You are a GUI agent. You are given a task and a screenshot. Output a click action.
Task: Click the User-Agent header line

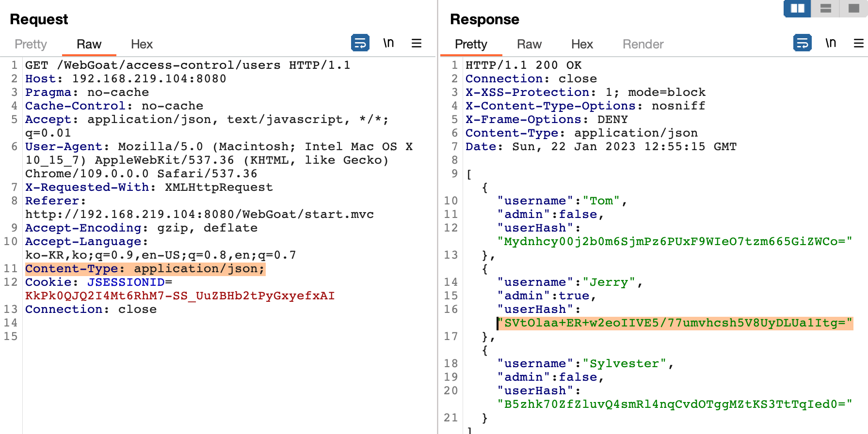pyautogui.click(x=219, y=160)
